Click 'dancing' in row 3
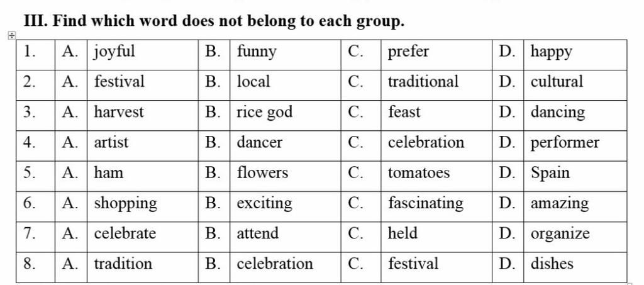This screenshot has width=644, height=285. [x=557, y=113]
